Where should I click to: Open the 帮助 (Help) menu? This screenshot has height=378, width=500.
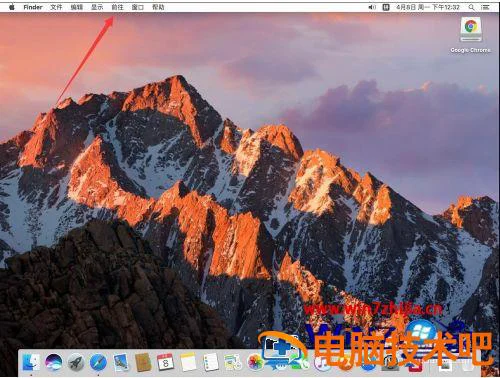[158, 7]
